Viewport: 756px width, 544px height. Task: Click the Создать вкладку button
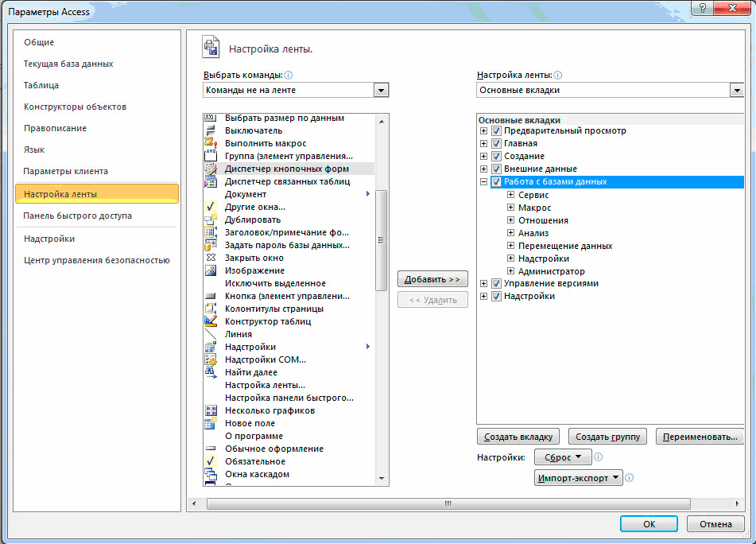(x=518, y=437)
